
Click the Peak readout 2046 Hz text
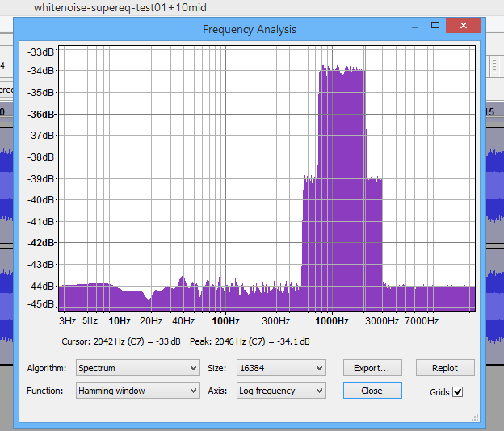(250, 341)
